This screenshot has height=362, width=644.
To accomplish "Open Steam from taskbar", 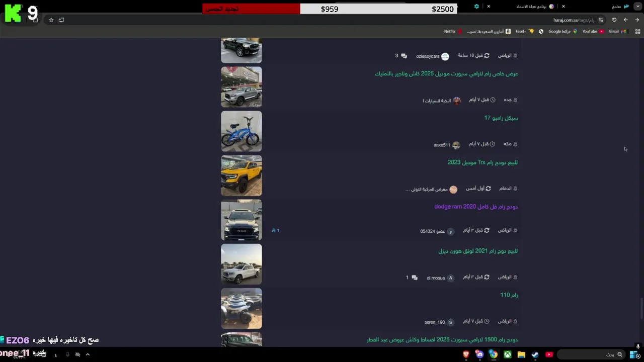I will click(535, 354).
